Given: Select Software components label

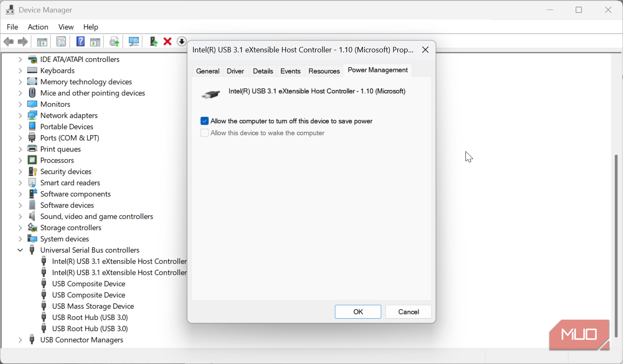Looking at the screenshot, I should (75, 194).
